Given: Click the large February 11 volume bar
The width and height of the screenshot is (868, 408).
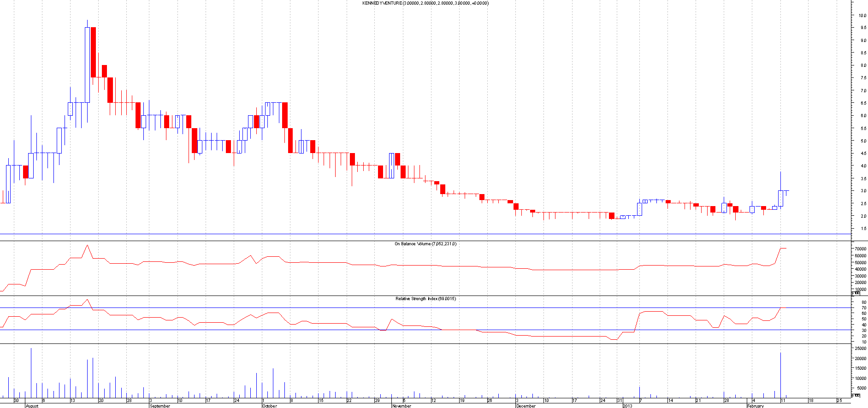Looking at the screenshot, I should tap(780, 374).
